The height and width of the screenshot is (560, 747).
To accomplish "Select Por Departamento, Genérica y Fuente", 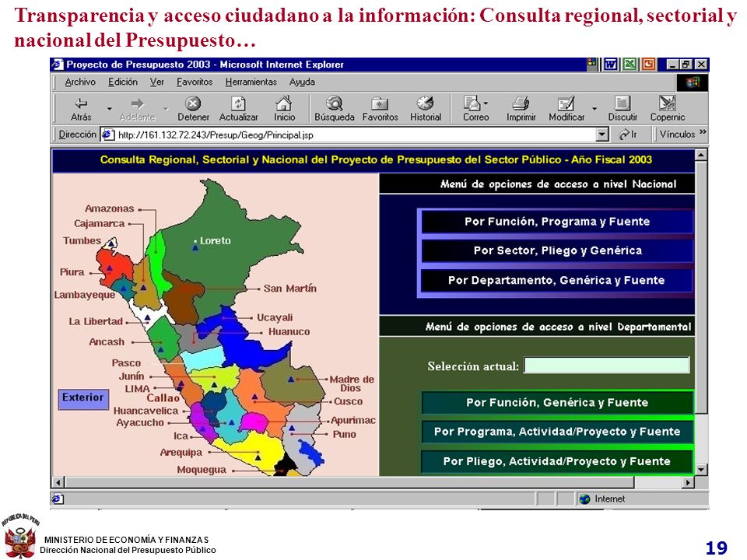I will pos(557,280).
